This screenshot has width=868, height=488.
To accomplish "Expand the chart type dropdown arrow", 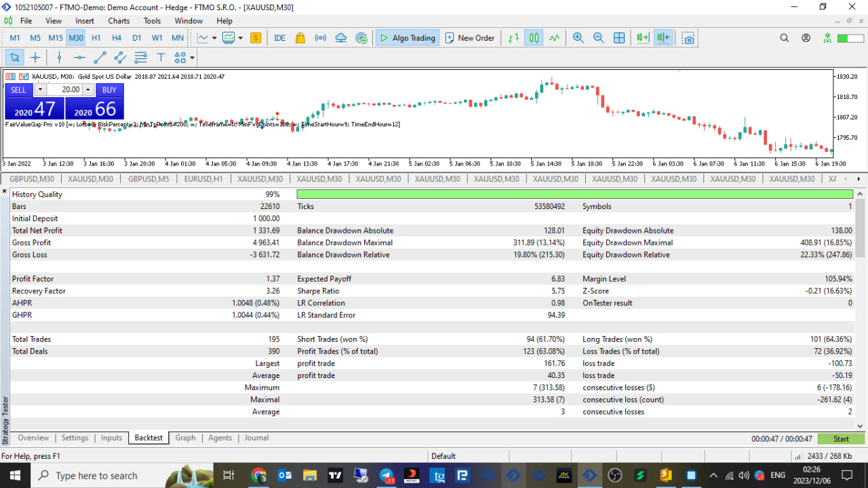I will coord(215,38).
